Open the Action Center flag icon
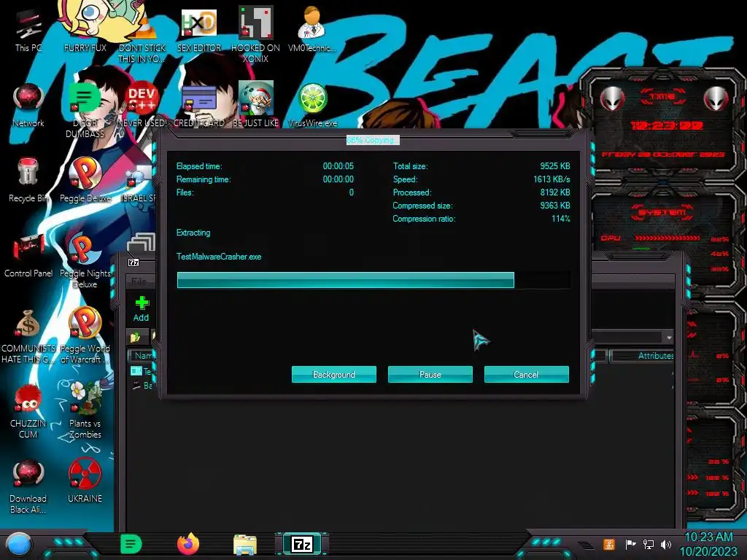Viewport: 747px width, 560px height. click(x=630, y=544)
